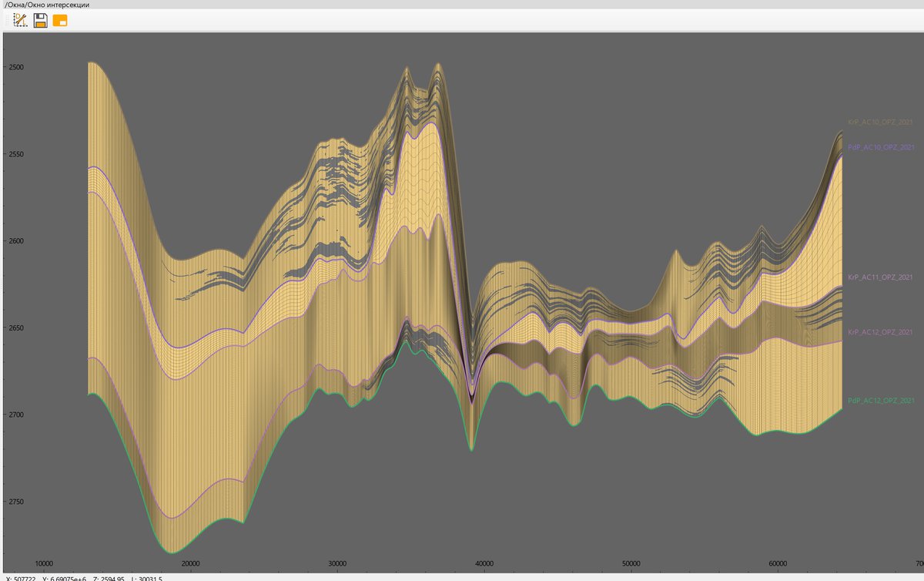Select the KrP_AC10_OPZ_2021 horizon label
Image resolution: width=924 pixels, height=581 pixels.
point(880,121)
